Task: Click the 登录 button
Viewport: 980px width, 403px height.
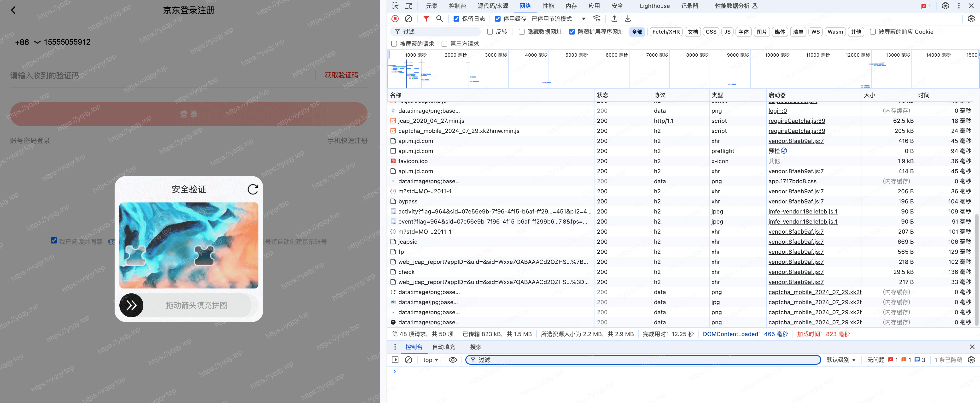Action: click(x=189, y=114)
